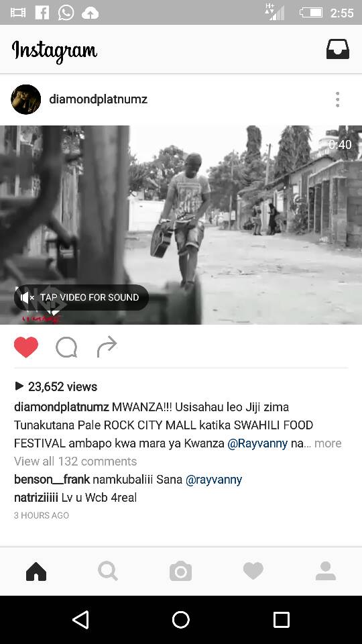This screenshot has height=644, width=362.
Task: Open the Activity heart tab
Action: click(253, 572)
